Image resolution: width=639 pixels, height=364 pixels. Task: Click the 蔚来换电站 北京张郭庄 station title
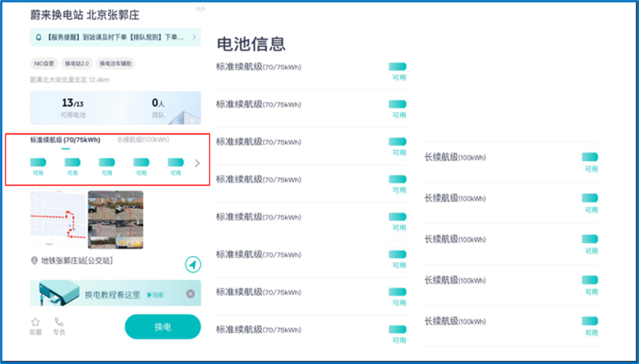click(85, 15)
